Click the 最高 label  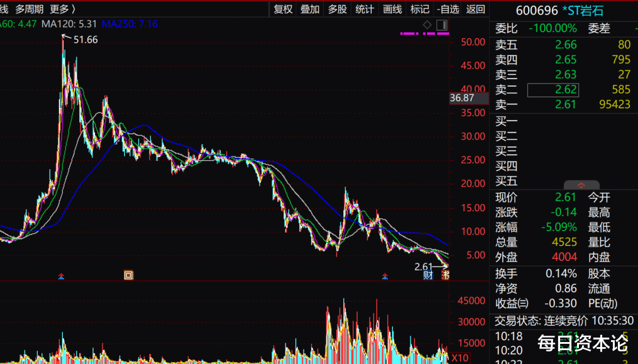coord(599,212)
